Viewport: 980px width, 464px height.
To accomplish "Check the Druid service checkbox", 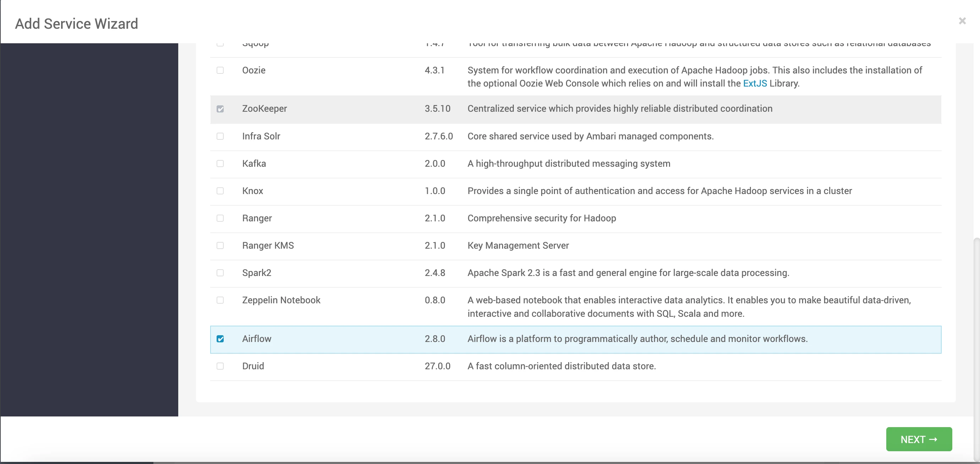I will [220, 366].
